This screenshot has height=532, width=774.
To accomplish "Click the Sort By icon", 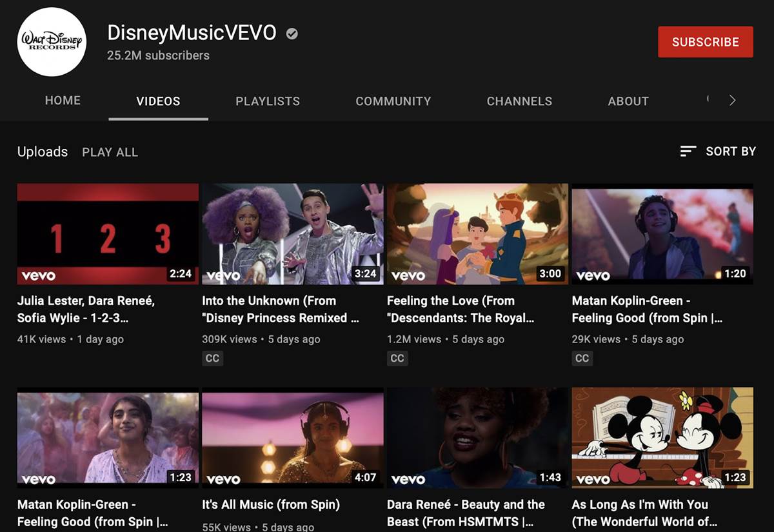I will point(688,152).
